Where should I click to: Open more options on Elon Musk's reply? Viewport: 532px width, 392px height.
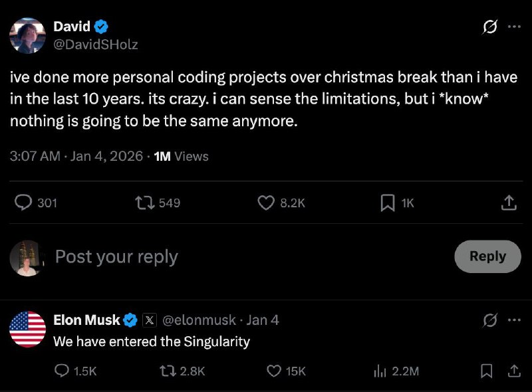pyautogui.click(x=514, y=320)
